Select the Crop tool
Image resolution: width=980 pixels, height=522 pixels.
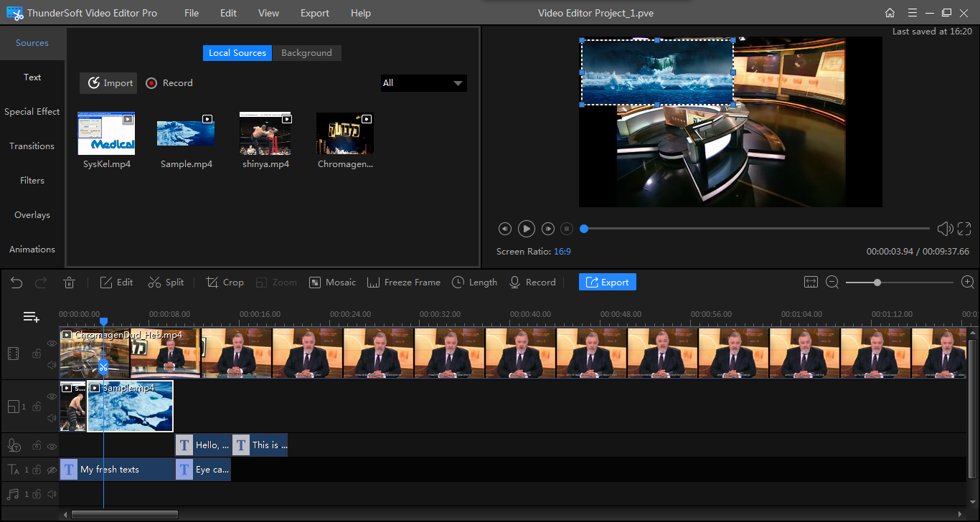[x=225, y=283]
